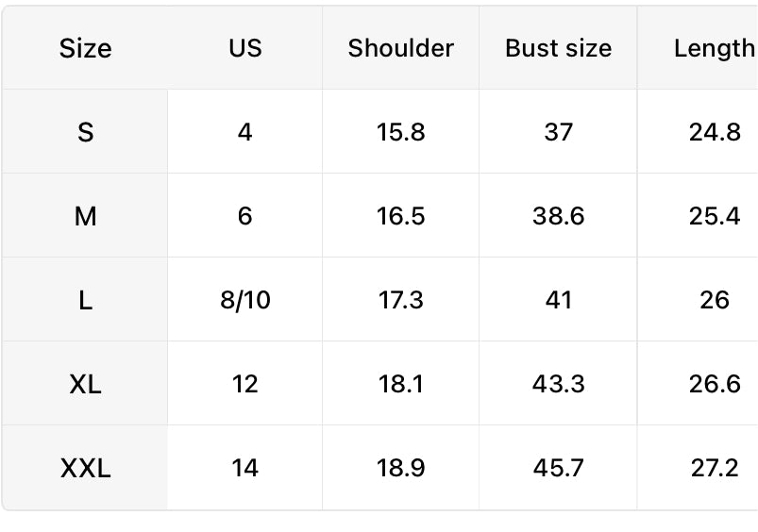Click the 27.2 length cell
Viewport: 758px width, 532px height.
[714, 468]
